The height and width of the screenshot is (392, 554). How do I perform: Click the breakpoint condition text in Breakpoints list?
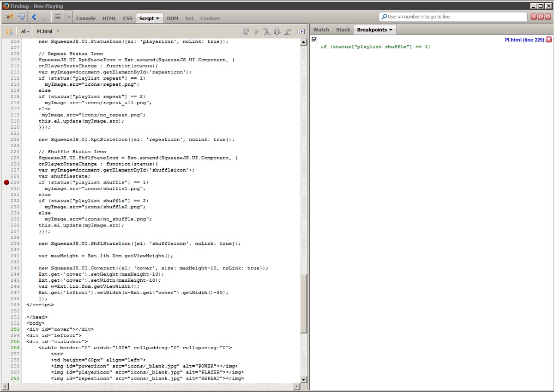(375, 47)
